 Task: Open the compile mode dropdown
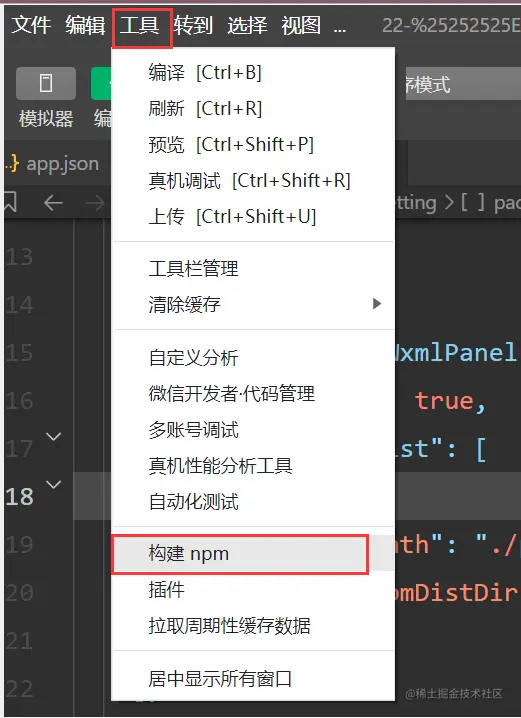click(x=462, y=84)
